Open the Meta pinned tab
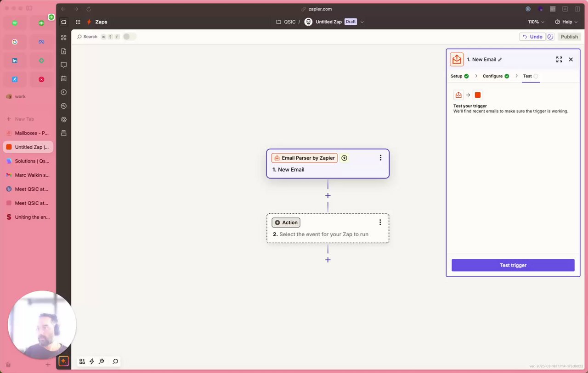Image resolution: width=588 pixels, height=373 pixels. pyautogui.click(x=41, y=42)
